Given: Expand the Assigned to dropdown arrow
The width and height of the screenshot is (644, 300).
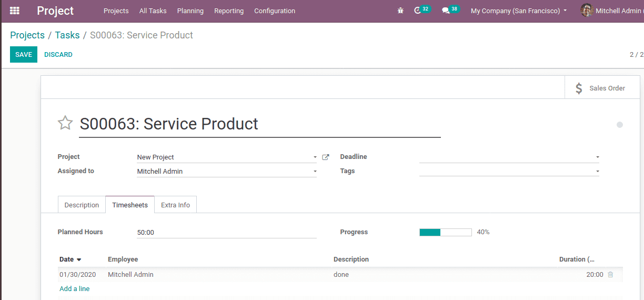Looking at the screenshot, I should (x=315, y=172).
